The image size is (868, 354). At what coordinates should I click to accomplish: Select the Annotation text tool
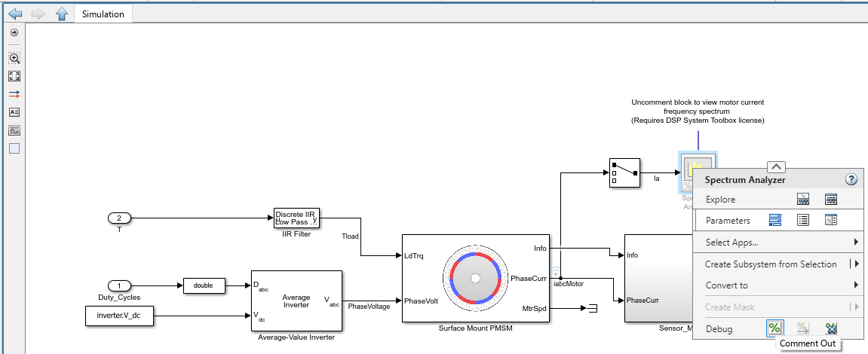tap(14, 112)
